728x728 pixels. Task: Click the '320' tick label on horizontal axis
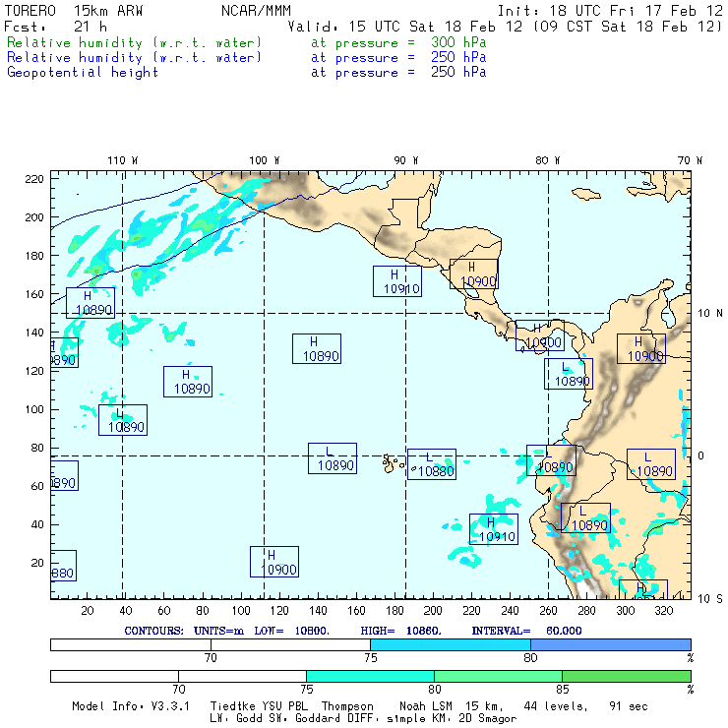click(x=663, y=611)
